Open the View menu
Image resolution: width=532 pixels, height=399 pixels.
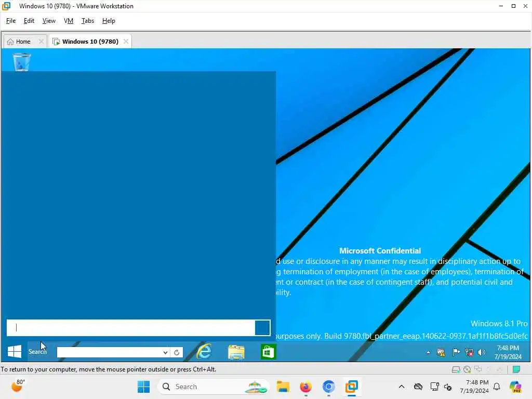[x=49, y=21]
